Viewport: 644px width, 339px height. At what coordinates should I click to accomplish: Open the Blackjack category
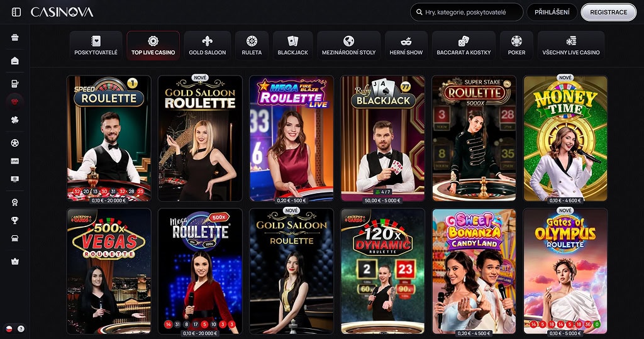[293, 46]
